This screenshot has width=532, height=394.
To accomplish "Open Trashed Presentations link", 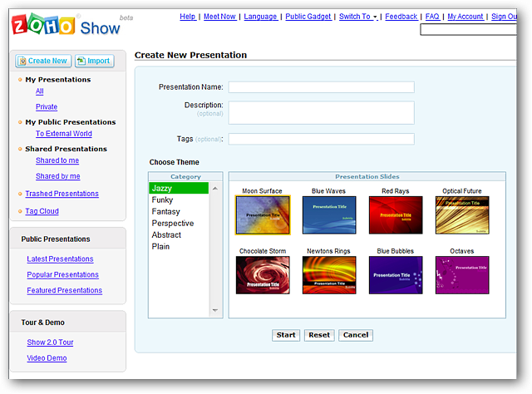I will click(x=62, y=194).
